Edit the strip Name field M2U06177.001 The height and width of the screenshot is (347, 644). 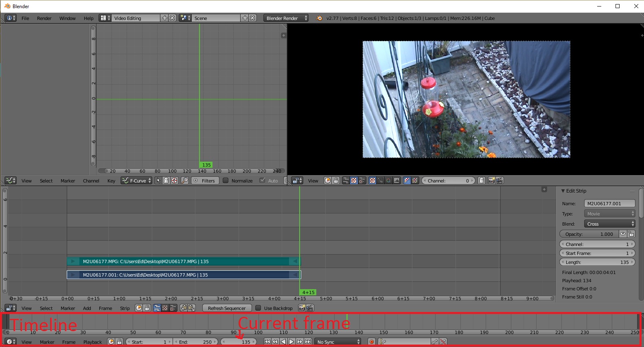click(x=609, y=203)
